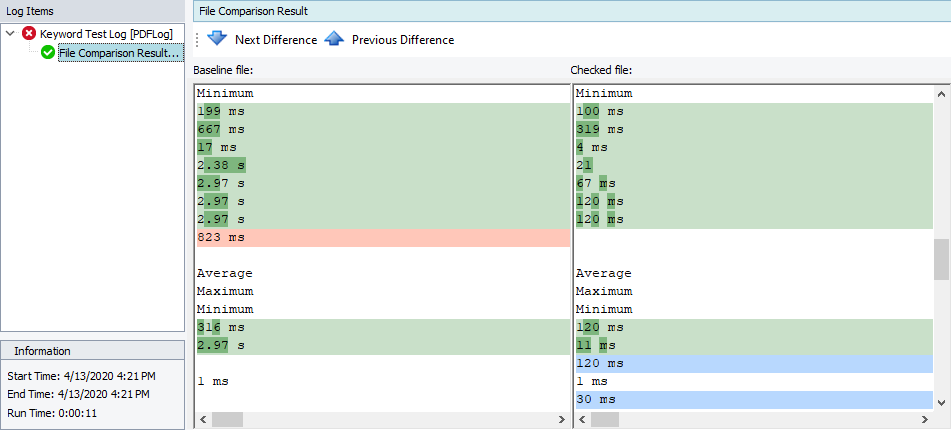Click the green checkmark icon beside File Comparison Result
This screenshot has width=951, height=430.
[x=48, y=53]
